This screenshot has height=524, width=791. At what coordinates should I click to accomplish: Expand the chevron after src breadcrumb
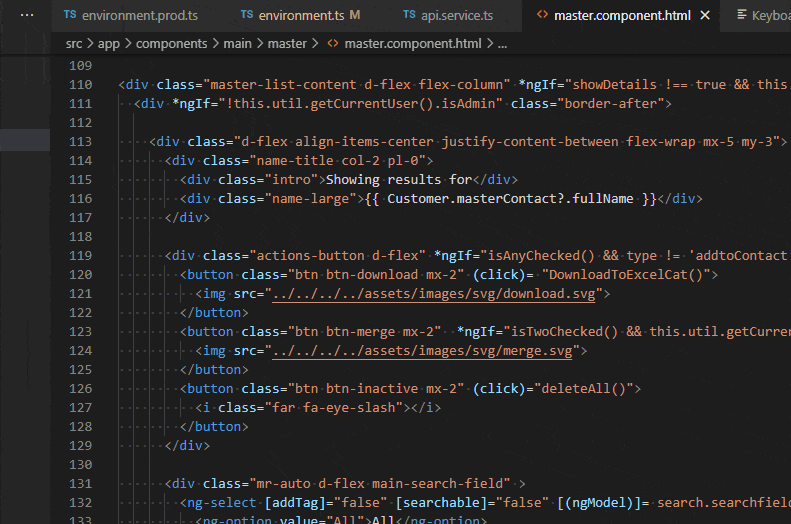90,44
